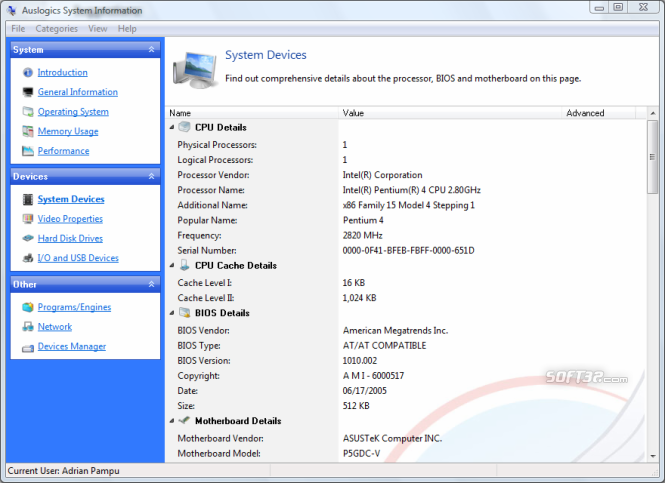View the Memory Usage page
Screen dimensions: 665x483
pyautogui.click(x=68, y=131)
